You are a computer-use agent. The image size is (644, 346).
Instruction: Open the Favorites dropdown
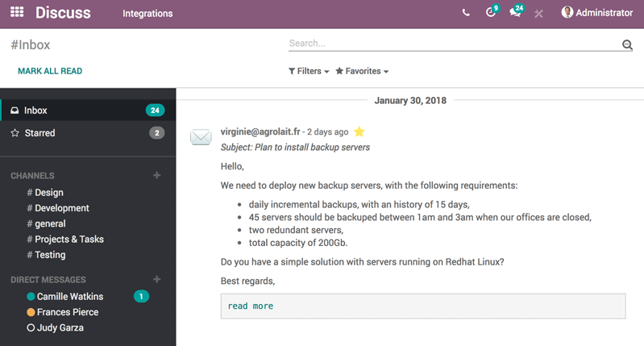click(x=362, y=71)
